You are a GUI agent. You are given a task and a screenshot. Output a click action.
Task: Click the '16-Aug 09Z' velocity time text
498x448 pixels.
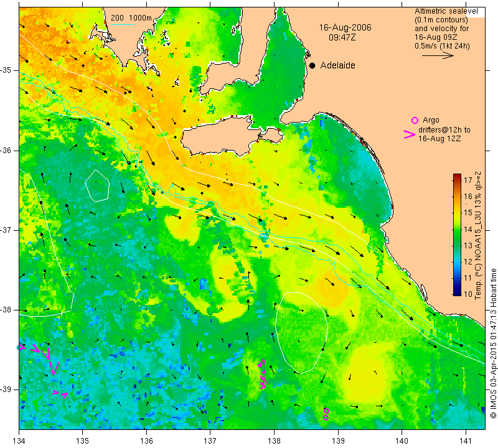[x=436, y=37]
